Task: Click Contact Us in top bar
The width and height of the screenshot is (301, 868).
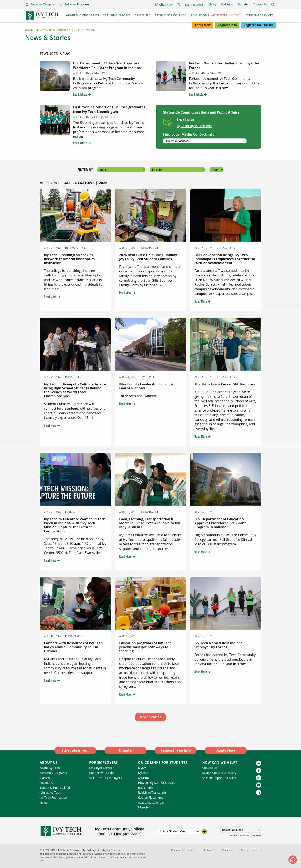Action: pos(260,4)
